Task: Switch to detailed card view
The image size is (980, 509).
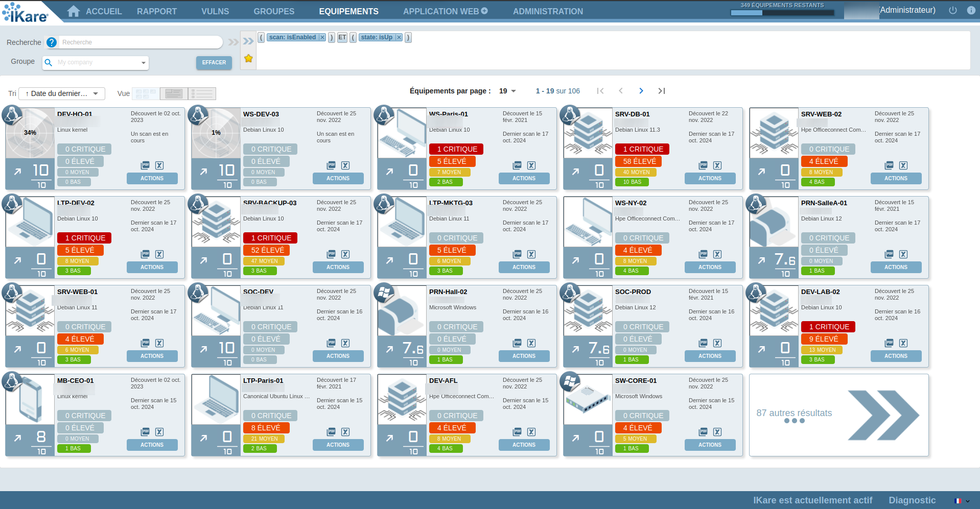Action: pos(174,93)
